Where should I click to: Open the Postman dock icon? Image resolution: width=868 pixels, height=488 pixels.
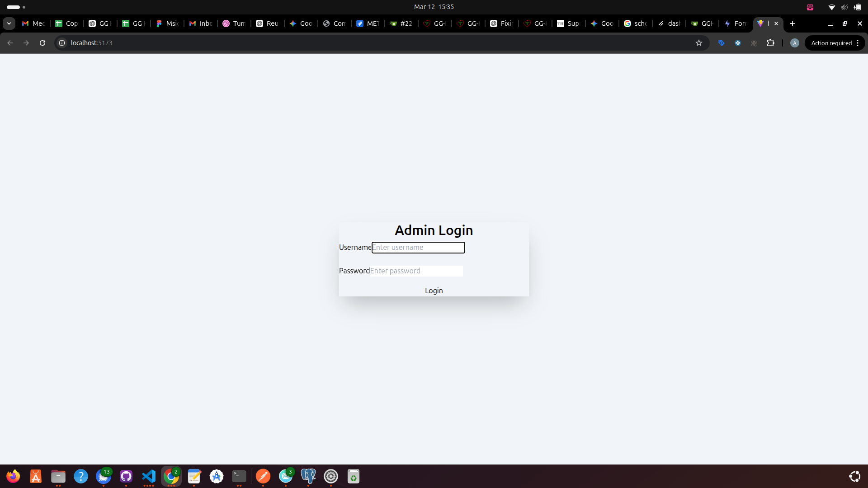click(x=263, y=476)
